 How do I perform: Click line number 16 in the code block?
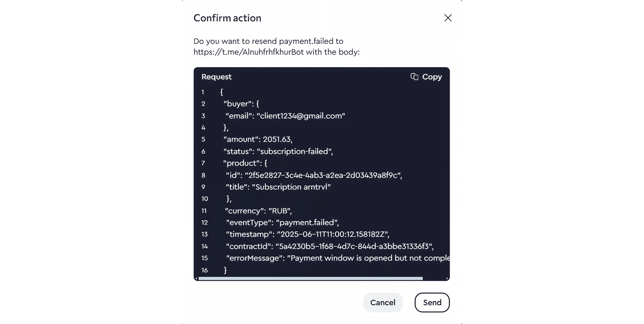pos(204,270)
